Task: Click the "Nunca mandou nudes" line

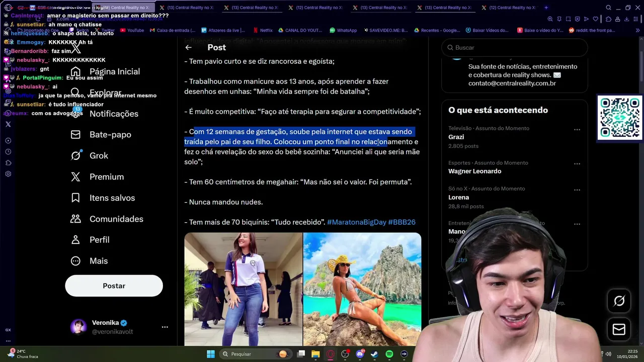Action: click(x=223, y=202)
